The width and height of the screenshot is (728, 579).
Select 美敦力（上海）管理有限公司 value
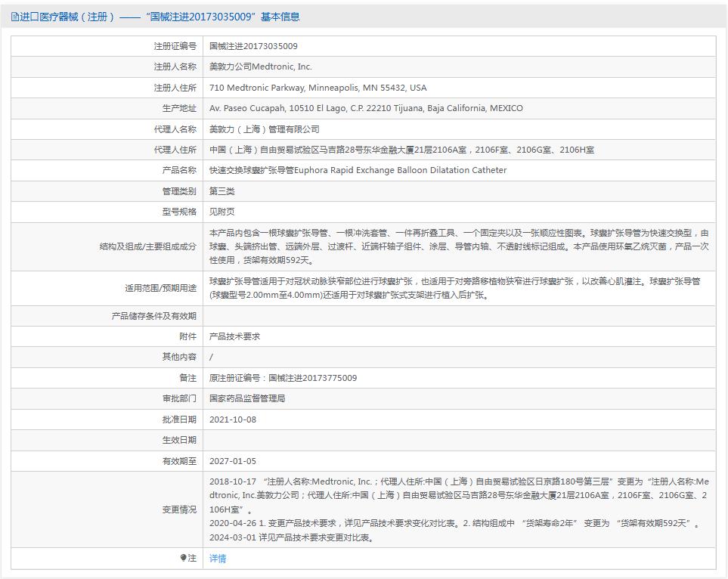point(264,129)
